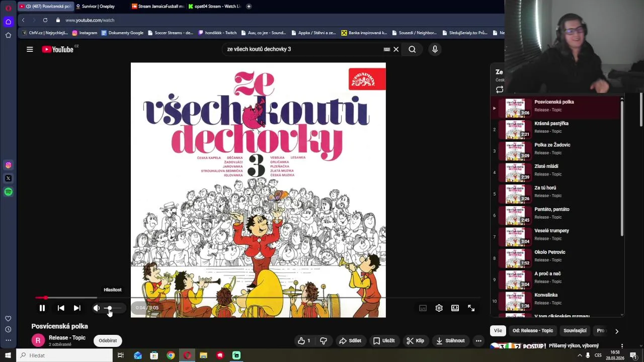Select the Související filter chip
This screenshot has height=362, width=644.
(575, 330)
